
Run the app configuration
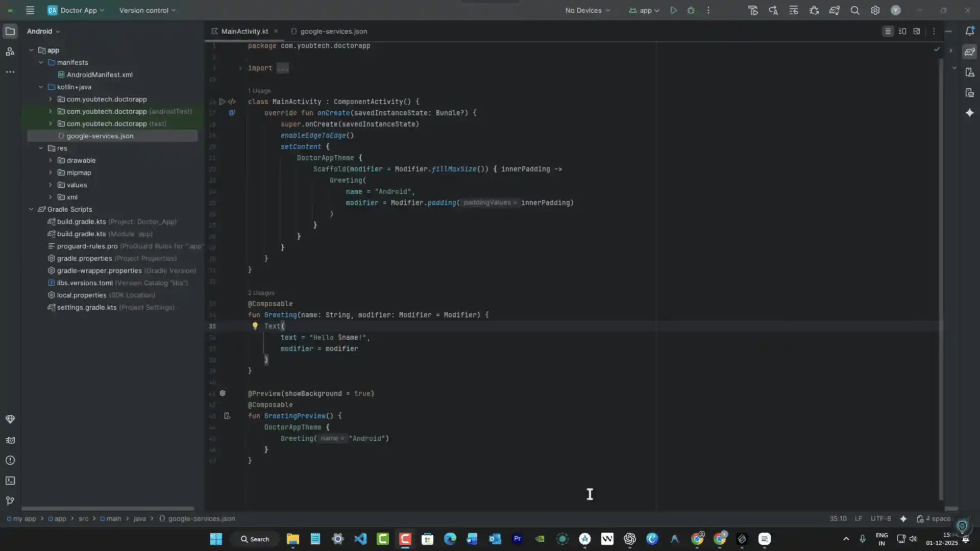[x=674, y=10]
